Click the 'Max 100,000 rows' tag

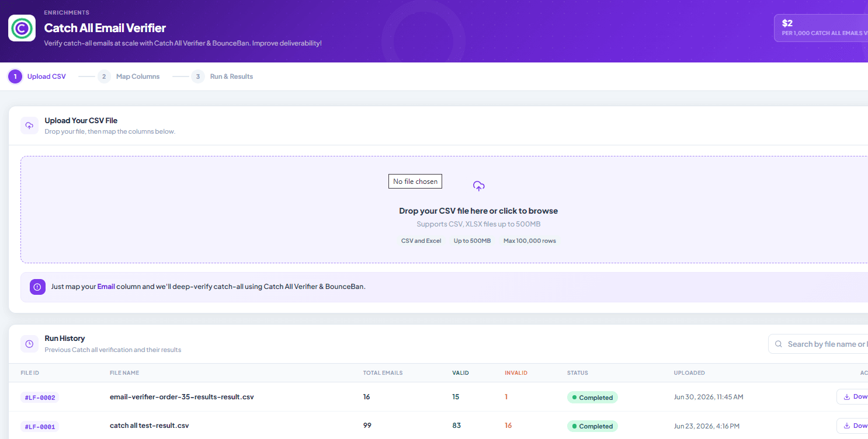[x=529, y=241]
